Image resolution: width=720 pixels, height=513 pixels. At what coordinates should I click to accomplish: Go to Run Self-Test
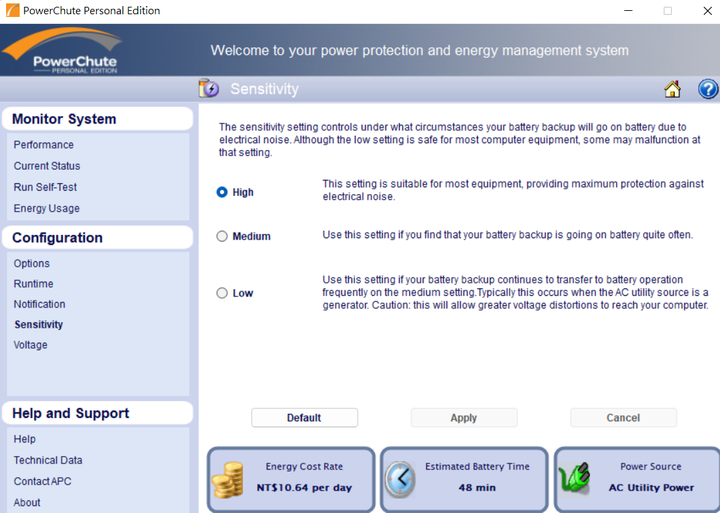45,187
